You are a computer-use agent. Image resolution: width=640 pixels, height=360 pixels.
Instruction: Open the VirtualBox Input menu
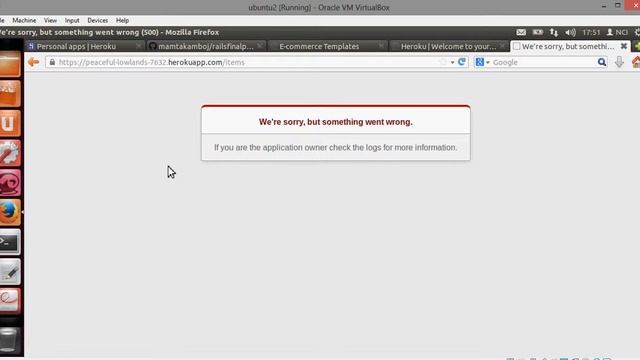pos(72,20)
